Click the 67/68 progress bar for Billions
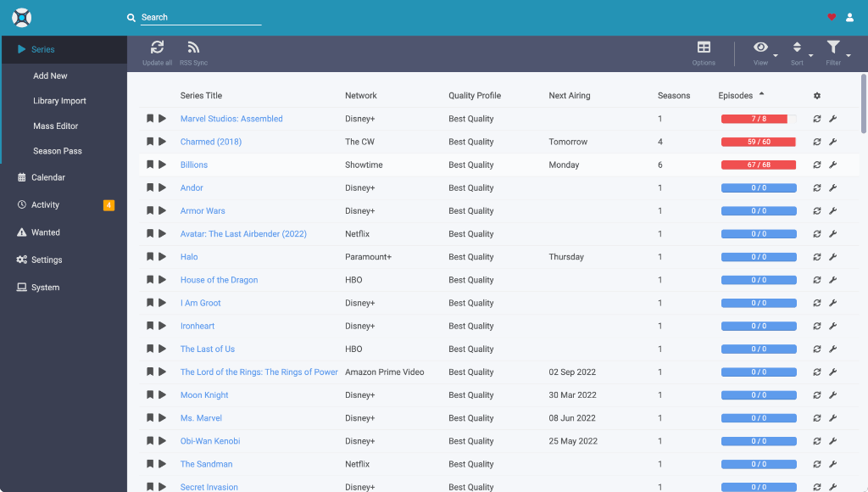The width and height of the screenshot is (868, 492). pos(759,165)
